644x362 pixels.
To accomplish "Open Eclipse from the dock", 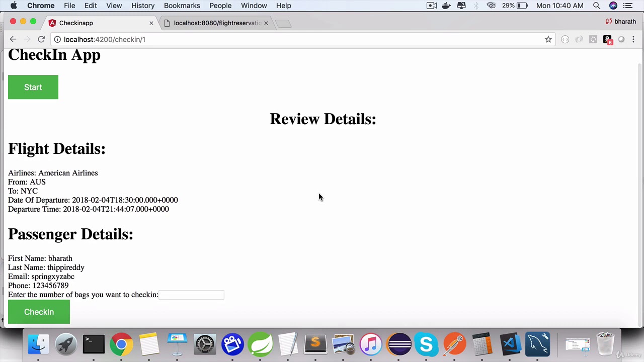I will pos(399,344).
